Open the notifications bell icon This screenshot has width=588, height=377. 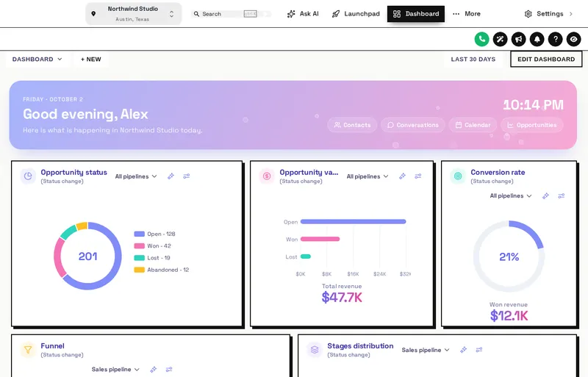537,39
